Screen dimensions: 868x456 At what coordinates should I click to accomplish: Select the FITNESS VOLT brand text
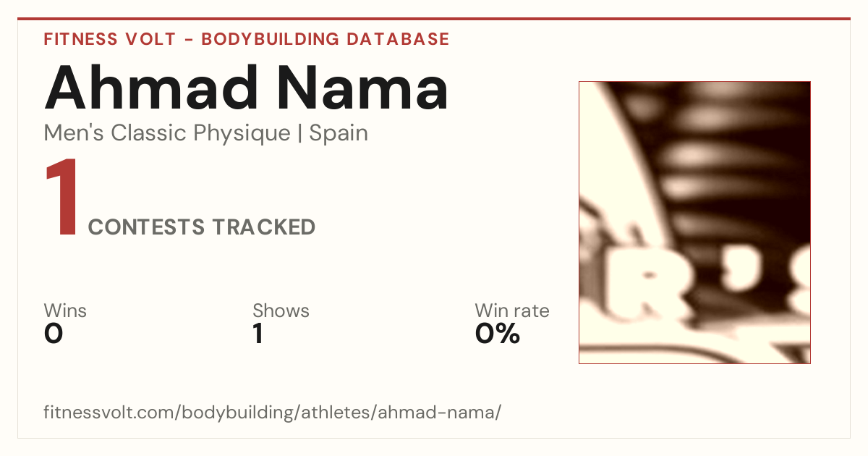point(109,39)
